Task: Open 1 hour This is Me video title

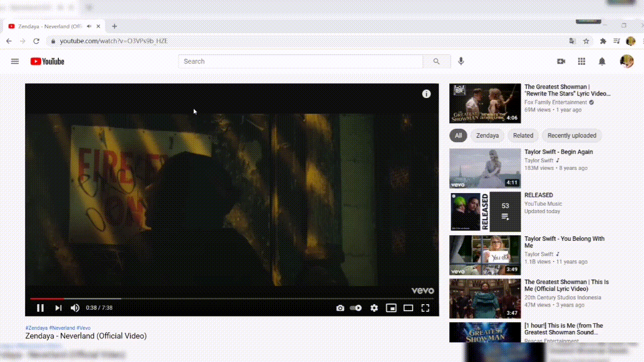Action: click(563, 329)
